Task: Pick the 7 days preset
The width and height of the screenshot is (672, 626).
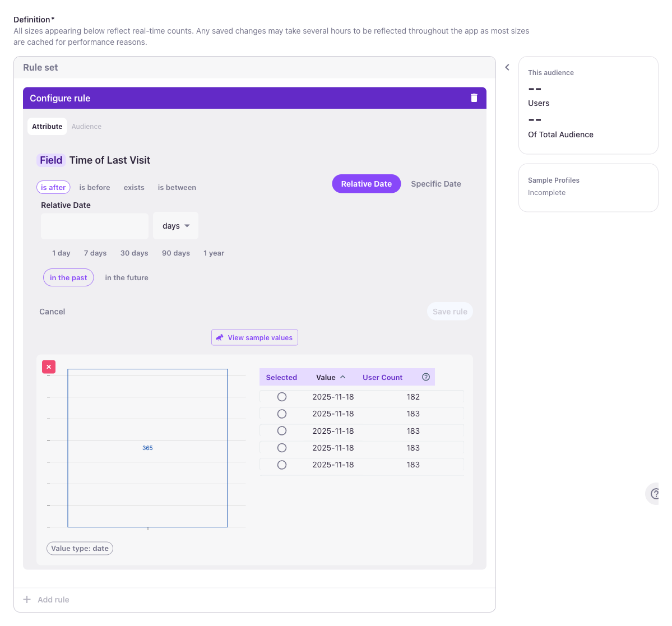Action: (x=95, y=253)
